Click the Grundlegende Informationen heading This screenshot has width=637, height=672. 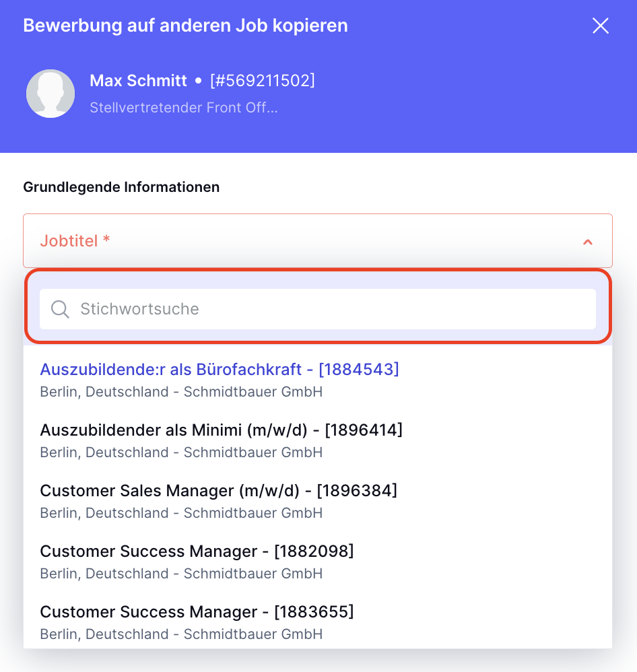pyautogui.click(x=121, y=187)
